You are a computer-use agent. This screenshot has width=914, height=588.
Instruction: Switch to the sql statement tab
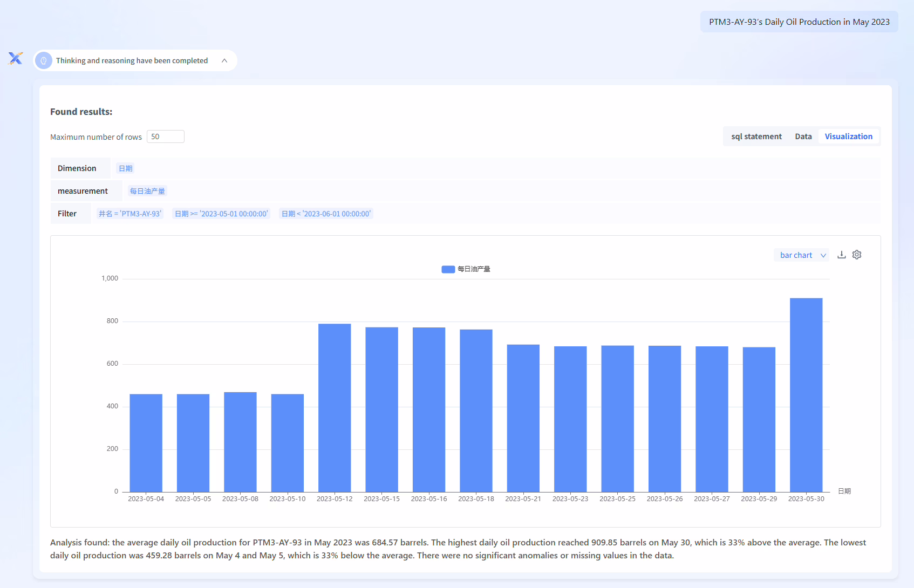[756, 136]
